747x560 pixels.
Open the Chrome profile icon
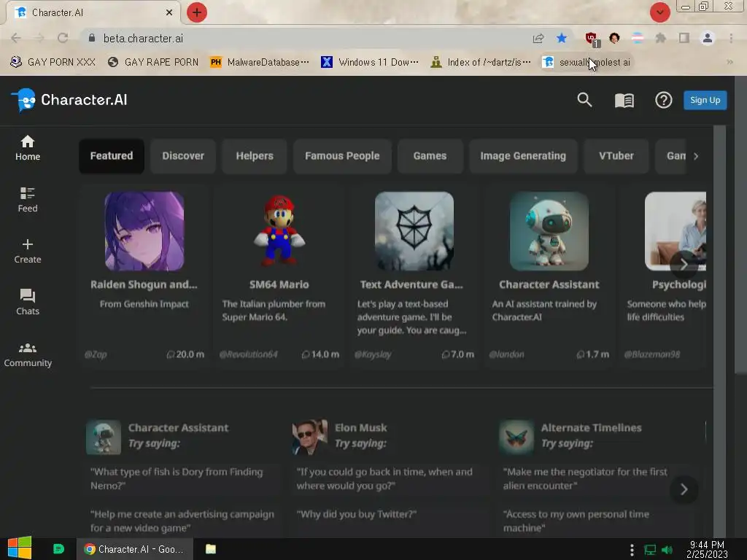point(708,38)
